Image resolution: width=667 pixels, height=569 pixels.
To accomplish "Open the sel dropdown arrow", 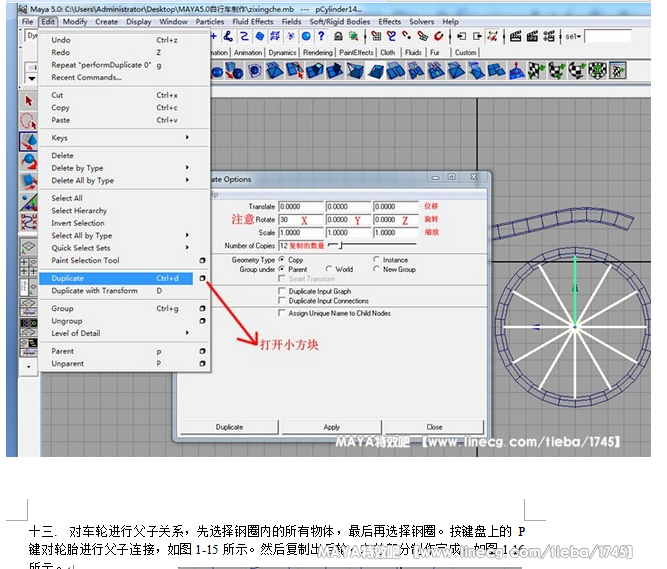I will tap(579, 37).
